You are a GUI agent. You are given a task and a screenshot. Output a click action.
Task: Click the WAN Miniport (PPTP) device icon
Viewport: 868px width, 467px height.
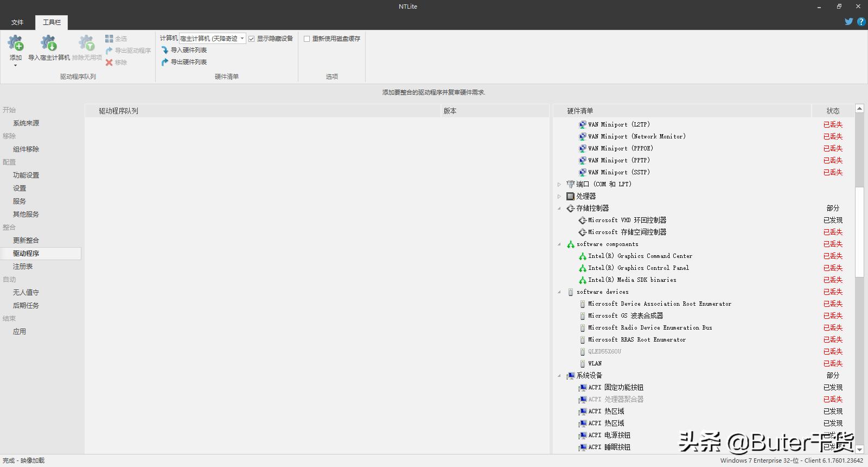click(x=583, y=160)
